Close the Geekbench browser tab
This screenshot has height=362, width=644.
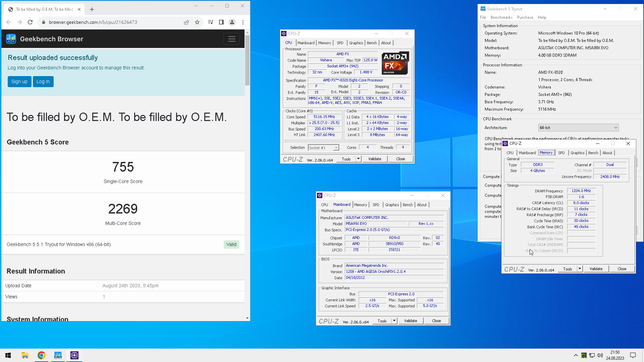tap(79, 9)
